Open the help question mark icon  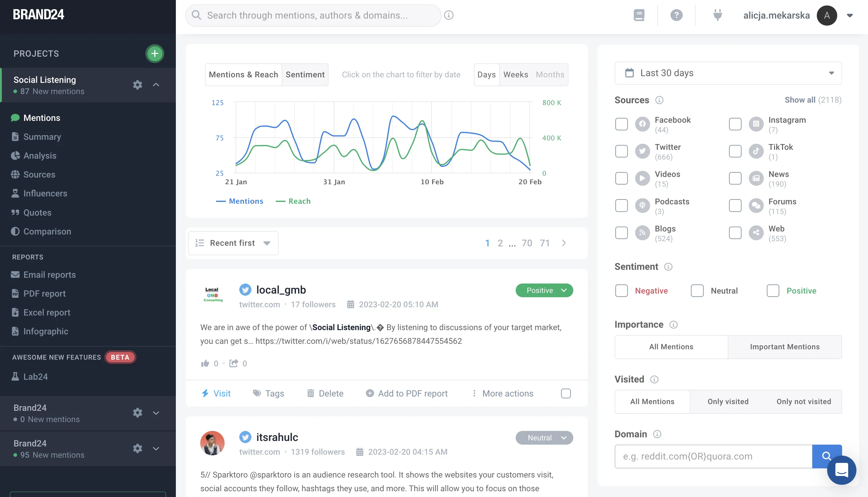[676, 15]
